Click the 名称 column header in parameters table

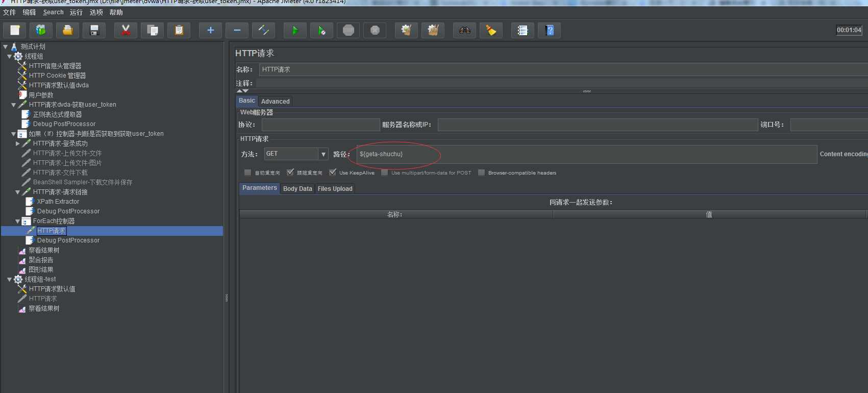pos(396,214)
